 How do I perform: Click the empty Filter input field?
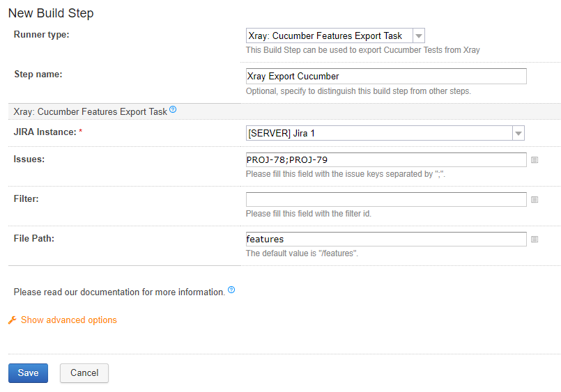pyautogui.click(x=386, y=199)
